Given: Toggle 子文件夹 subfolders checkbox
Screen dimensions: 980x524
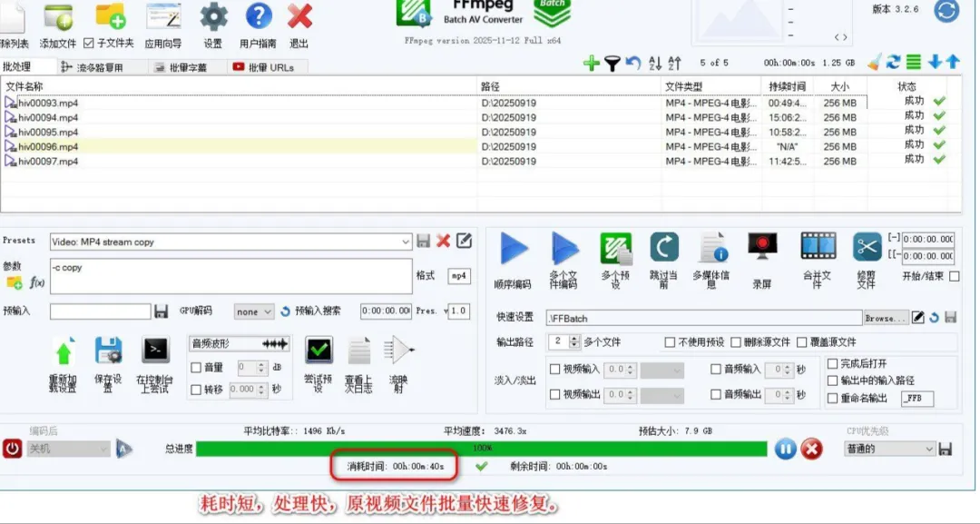Looking at the screenshot, I should pyautogui.click(x=89, y=44).
